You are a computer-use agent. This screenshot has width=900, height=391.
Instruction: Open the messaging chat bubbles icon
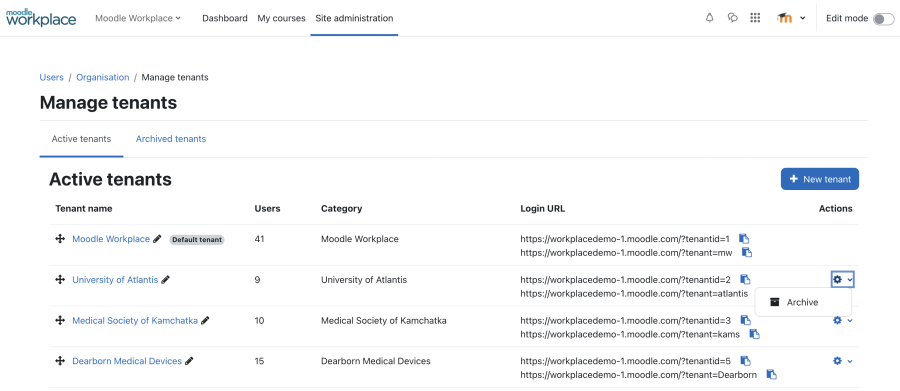click(x=732, y=18)
